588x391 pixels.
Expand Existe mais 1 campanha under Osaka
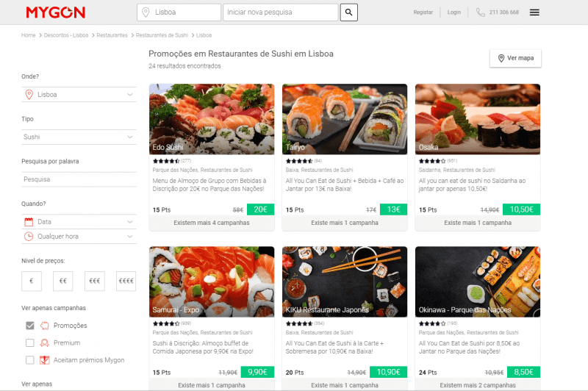(x=478, y=223)
